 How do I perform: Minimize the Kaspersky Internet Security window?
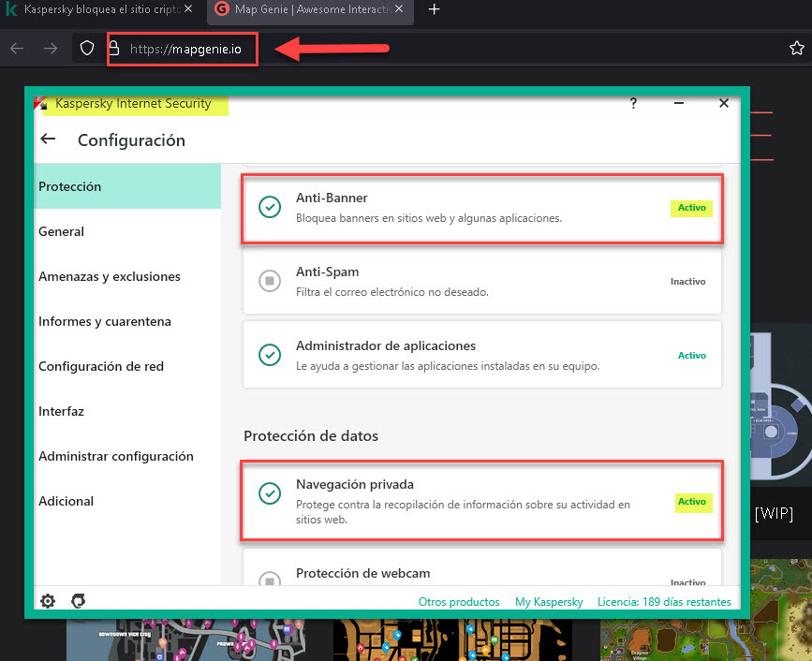click(679, 104)
